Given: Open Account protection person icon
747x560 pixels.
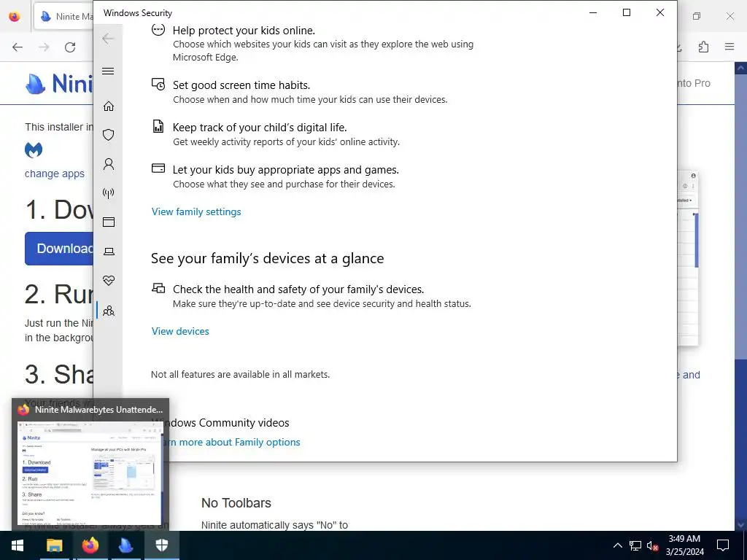Looking at the screenshot, I should [109, 164].
